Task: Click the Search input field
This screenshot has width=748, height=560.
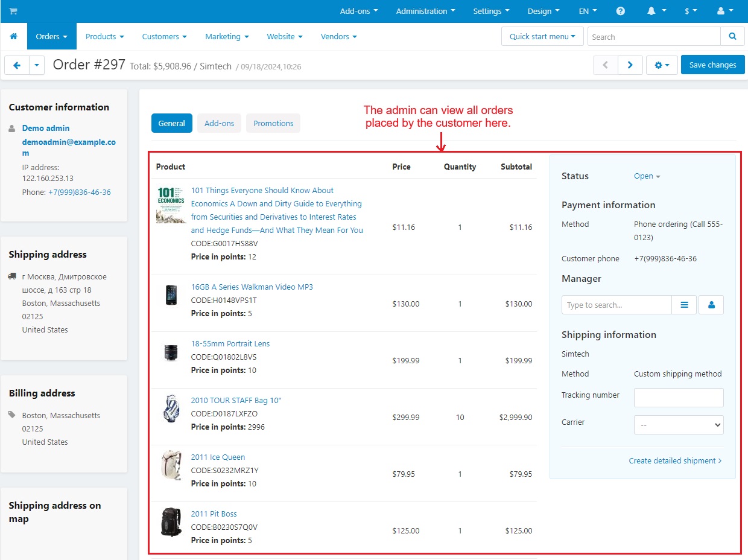Action: click(654, 37)
